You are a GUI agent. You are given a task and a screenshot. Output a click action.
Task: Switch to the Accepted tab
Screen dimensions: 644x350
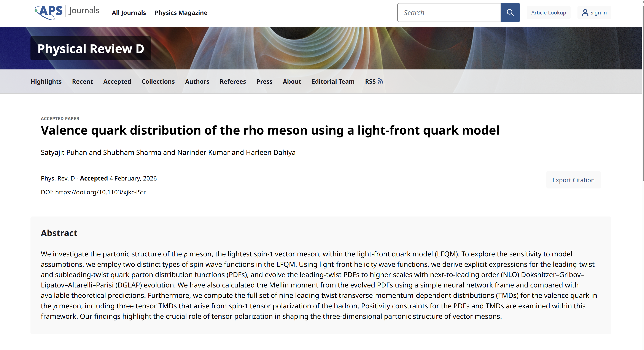(117, 81)
